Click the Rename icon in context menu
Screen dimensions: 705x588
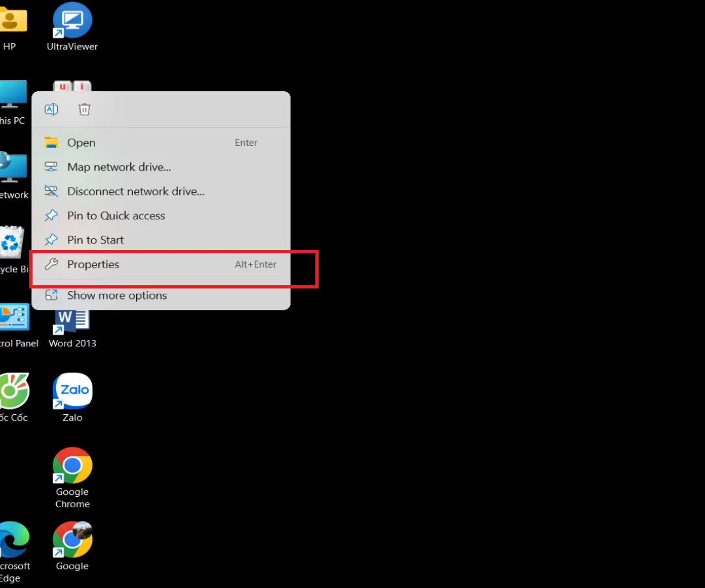pos(51,109)
